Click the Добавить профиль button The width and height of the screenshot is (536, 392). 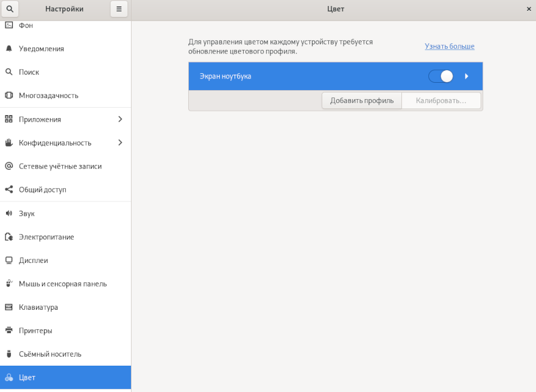(362, 100)
